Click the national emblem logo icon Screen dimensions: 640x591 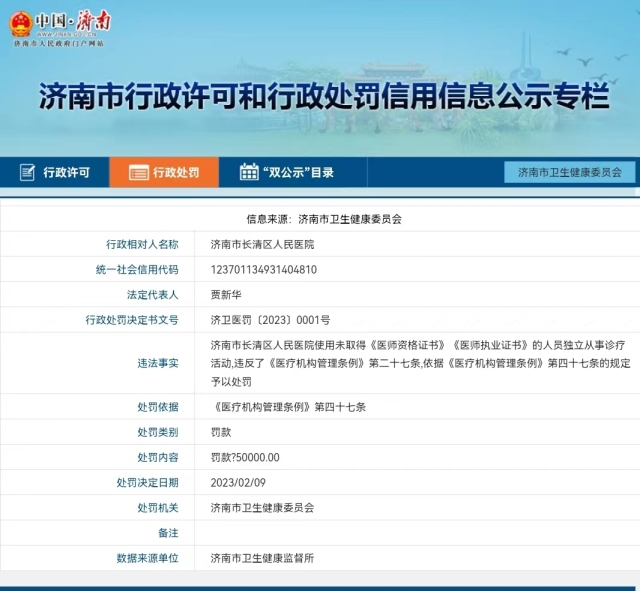coord(20,24)
